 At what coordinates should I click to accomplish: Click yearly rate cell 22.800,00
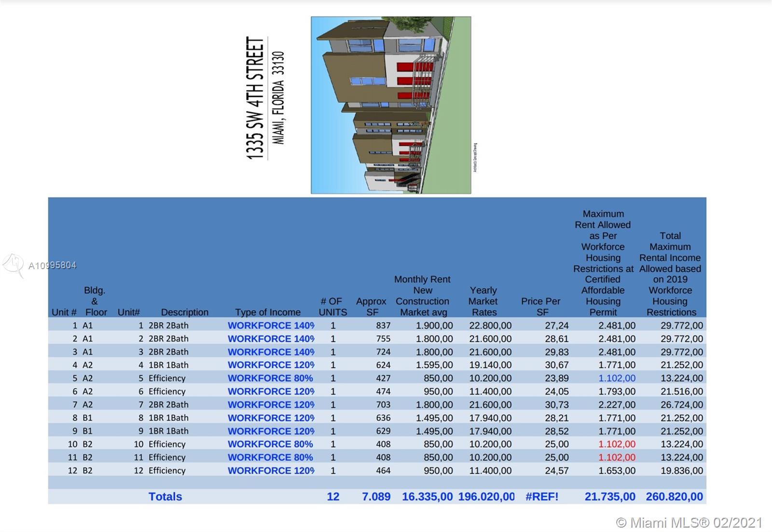pos(491,326)
